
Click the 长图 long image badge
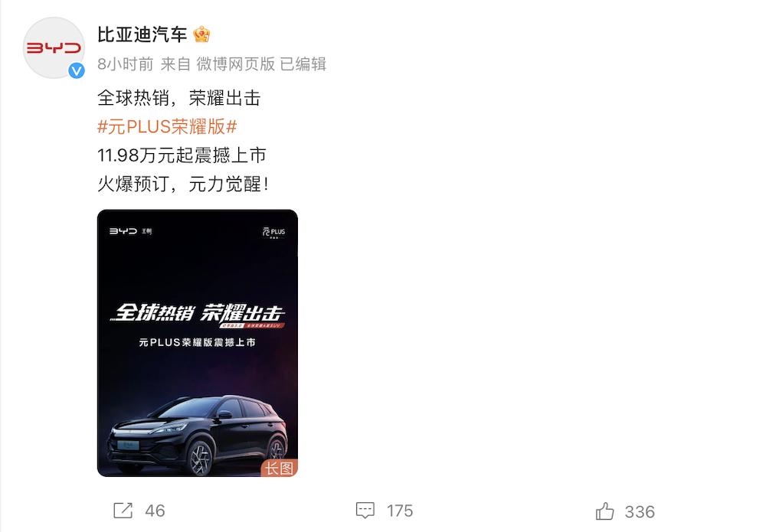279,468
